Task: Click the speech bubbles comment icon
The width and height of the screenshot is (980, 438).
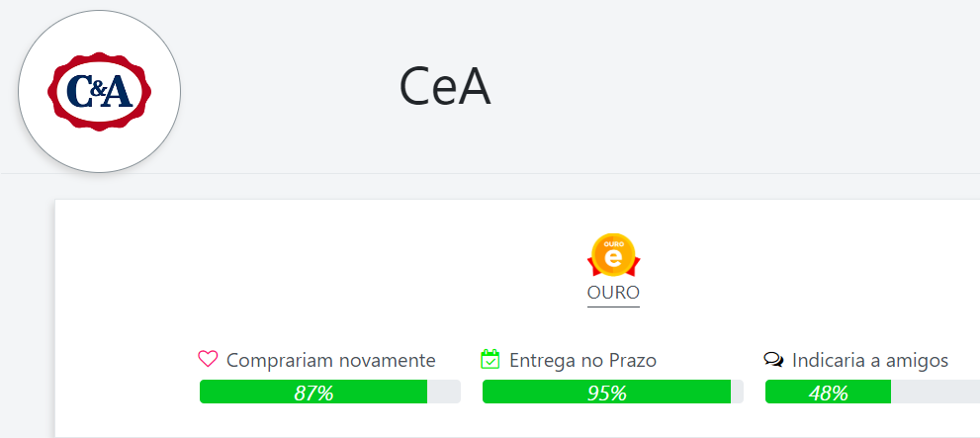Action: (773, 359)
